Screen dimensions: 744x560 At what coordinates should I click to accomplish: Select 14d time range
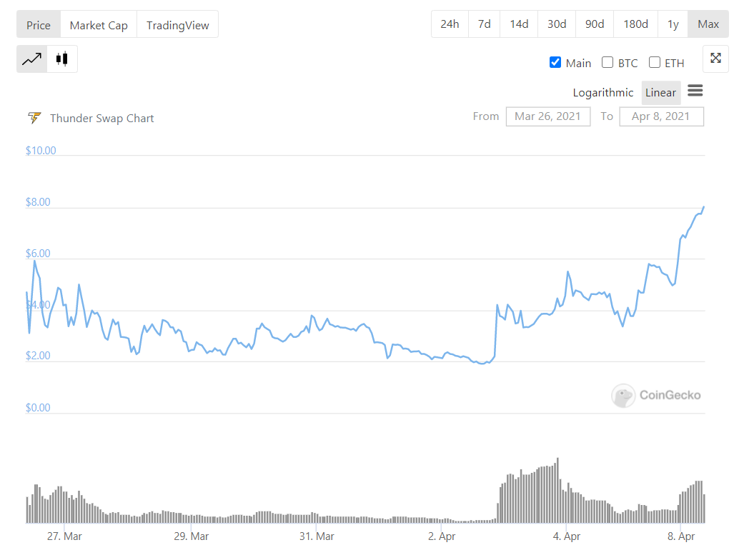[519, 24]
